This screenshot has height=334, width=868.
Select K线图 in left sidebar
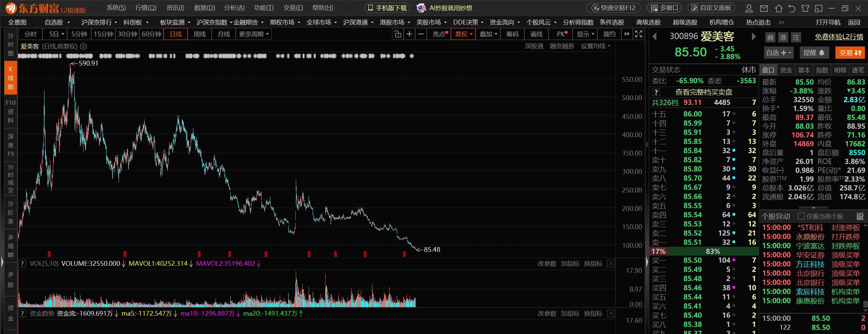11,78
